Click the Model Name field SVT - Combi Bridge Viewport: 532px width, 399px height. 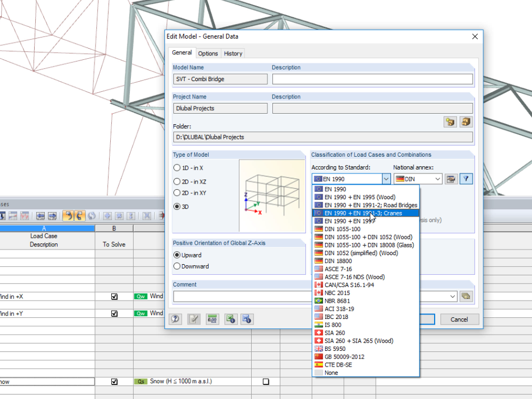point(220,79)
